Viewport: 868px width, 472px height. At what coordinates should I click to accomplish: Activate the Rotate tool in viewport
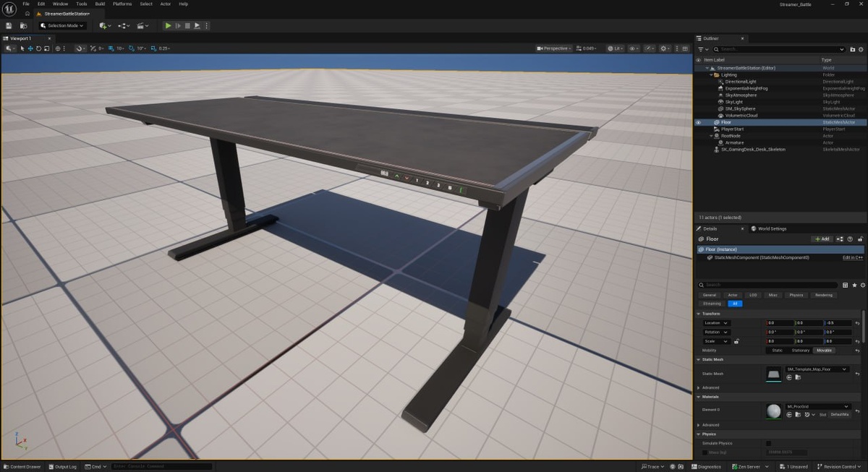coord(38,48)
